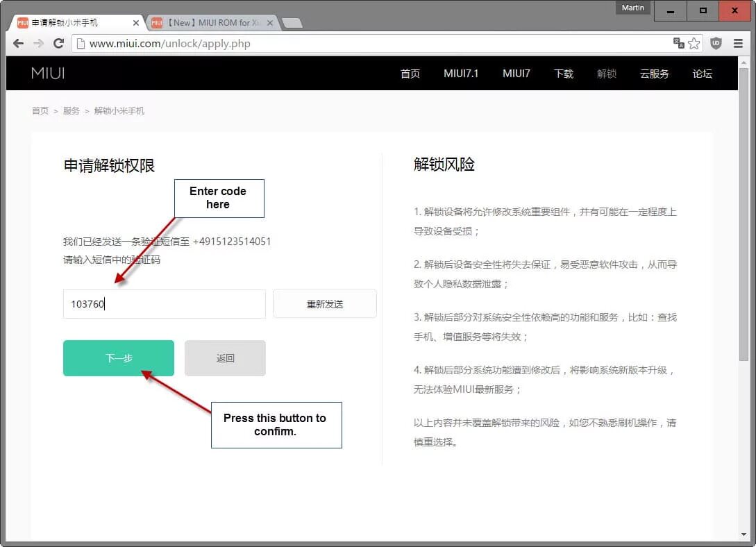
Task: Open 解锁 navigation item
Action: (607, 74)
